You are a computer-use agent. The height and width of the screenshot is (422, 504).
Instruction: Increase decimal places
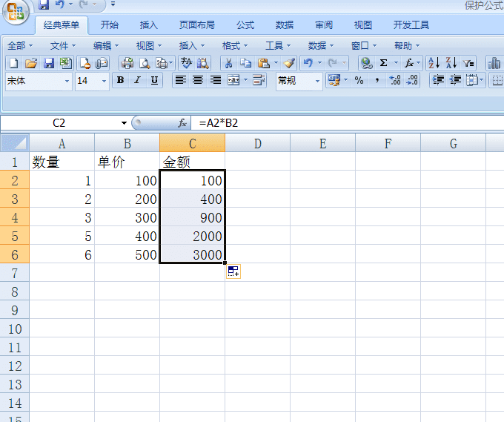pyautogui.click(x=395, y=80)
